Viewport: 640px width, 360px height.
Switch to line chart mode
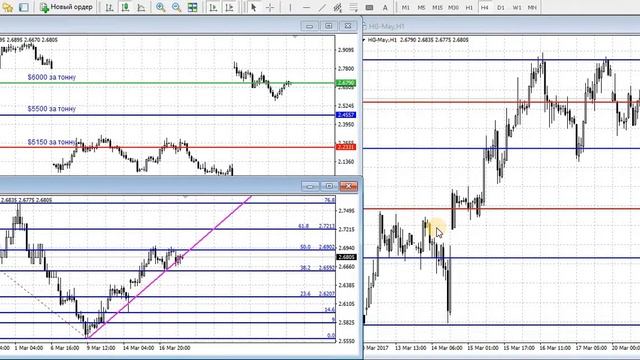tap(141, 7)
